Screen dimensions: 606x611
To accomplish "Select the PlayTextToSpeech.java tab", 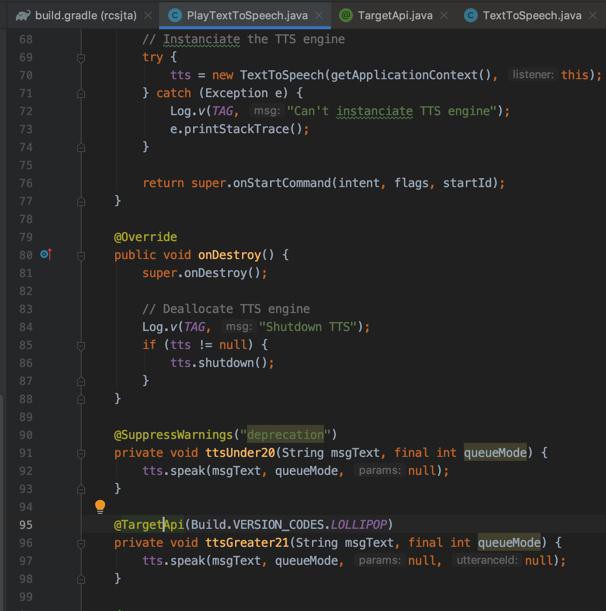I will (245, 15).
